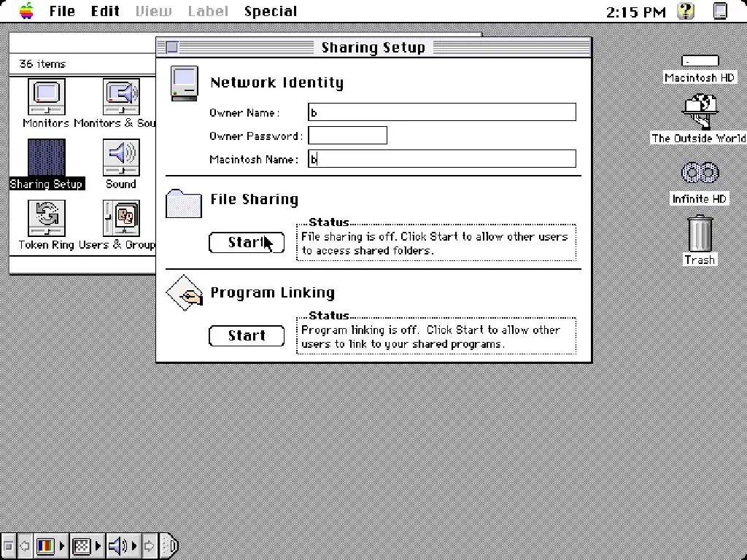Image resolution: width=747 pixels, height=560 pixels.
Task: Open the Edit menu
Action: coord(105,11)
